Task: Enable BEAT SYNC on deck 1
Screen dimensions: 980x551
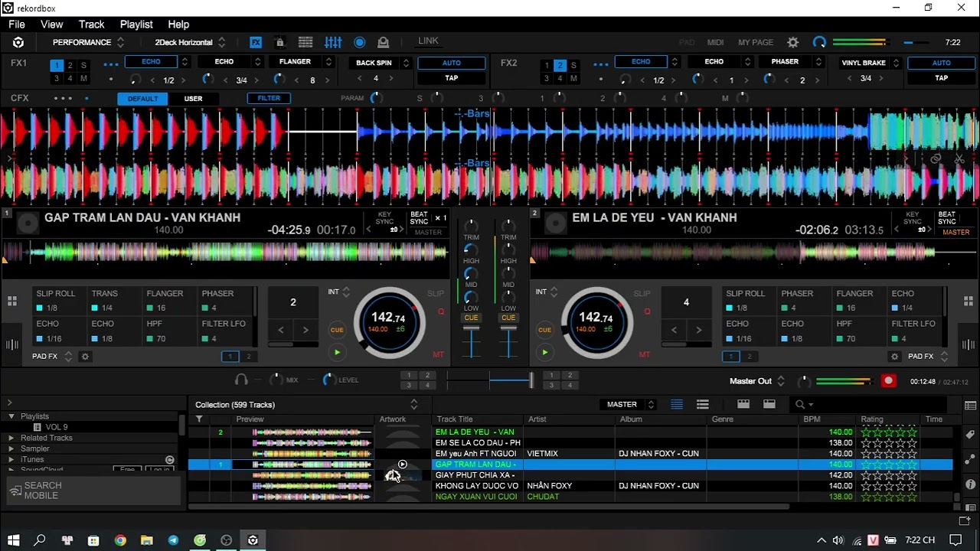Action: coord(419,218)
